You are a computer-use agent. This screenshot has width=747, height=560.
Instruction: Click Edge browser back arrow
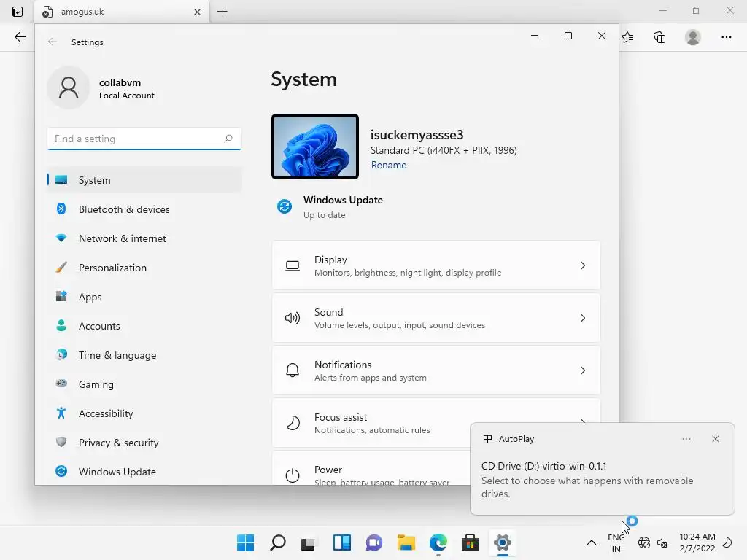20,36
